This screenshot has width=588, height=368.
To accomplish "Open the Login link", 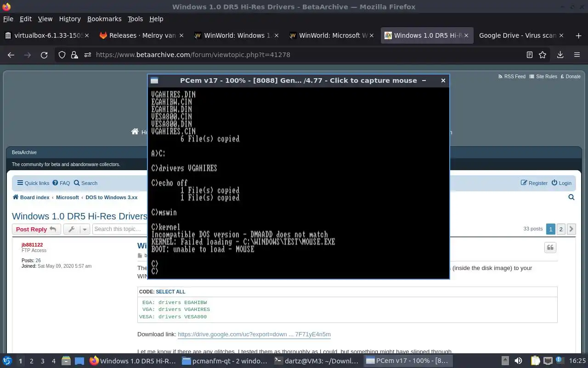I will 561,183.
